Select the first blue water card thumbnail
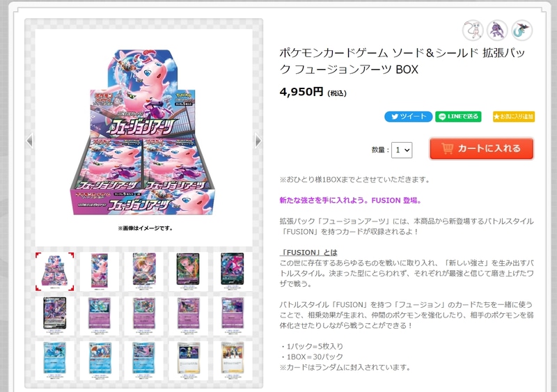Viewport: 557px width, 392px height. pyautogui.click(x=55, y=361)
